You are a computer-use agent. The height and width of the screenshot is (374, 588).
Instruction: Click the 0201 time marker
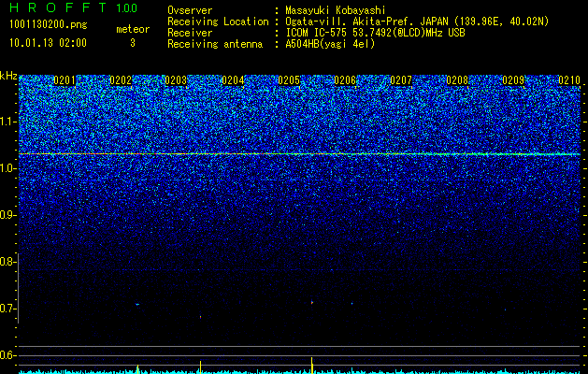65,80
